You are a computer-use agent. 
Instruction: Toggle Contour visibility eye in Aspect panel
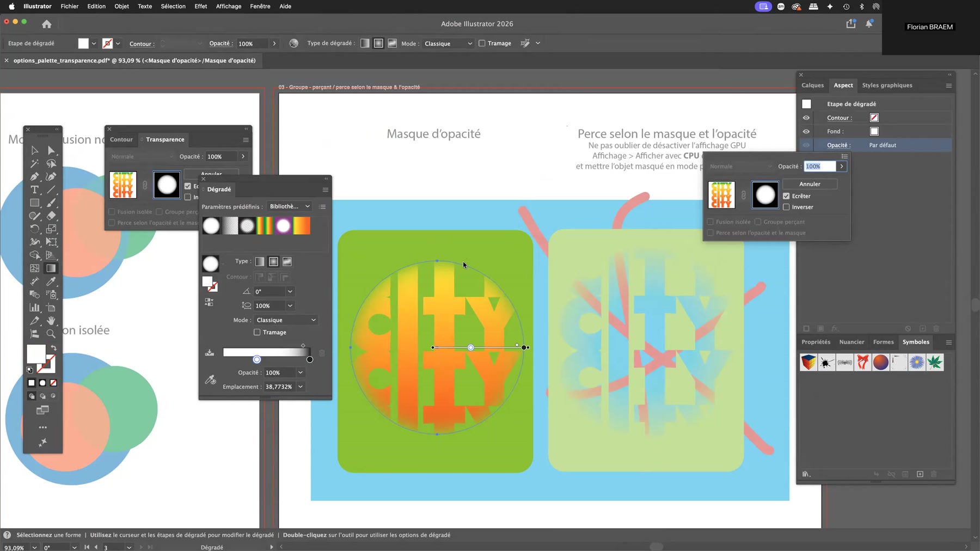tap(806, 118)
